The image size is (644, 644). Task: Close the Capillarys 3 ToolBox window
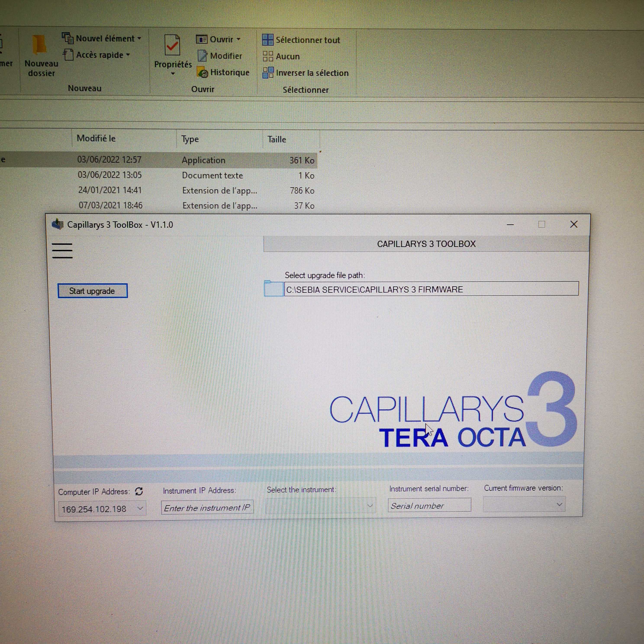click(x=573, y=224)
